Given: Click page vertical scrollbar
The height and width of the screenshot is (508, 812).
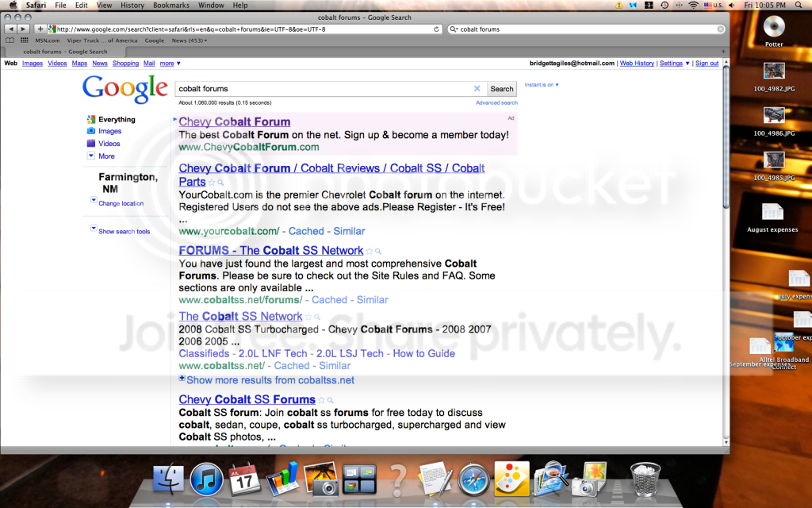Looking at the screenshot, I should (726, 137).
